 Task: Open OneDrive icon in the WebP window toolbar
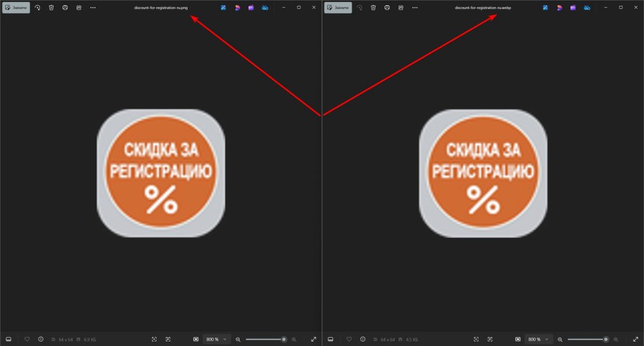tap(587, 8)
